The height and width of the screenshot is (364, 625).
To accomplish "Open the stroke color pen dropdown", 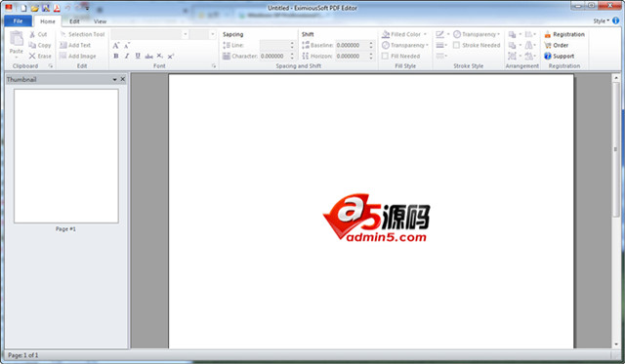I will coord(442,34).
